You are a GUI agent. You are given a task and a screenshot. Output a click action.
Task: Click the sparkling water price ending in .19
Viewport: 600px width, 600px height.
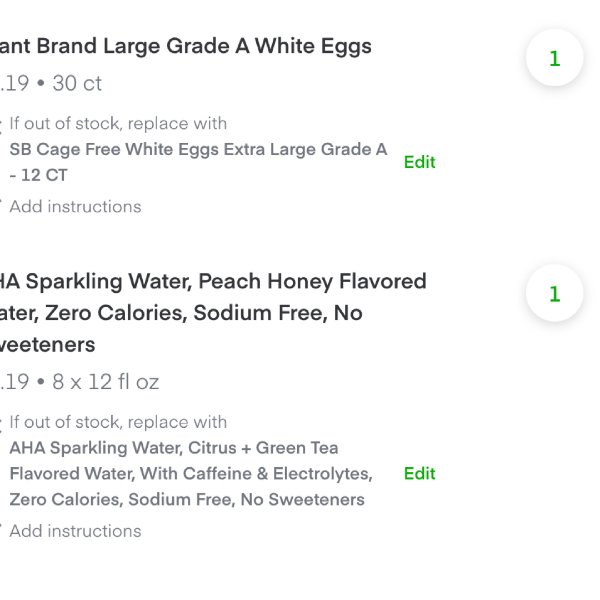(x=15, y=382)
